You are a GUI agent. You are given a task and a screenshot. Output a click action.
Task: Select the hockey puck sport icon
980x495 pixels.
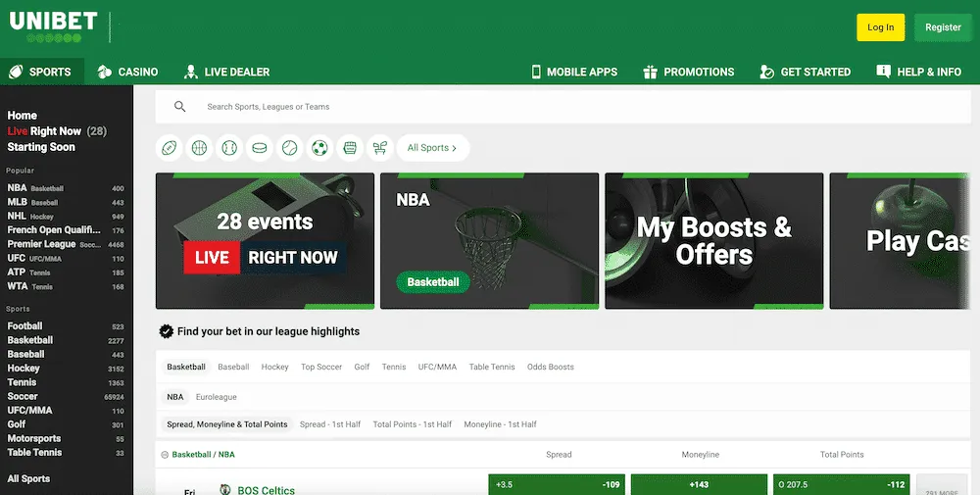pos(260,148)
